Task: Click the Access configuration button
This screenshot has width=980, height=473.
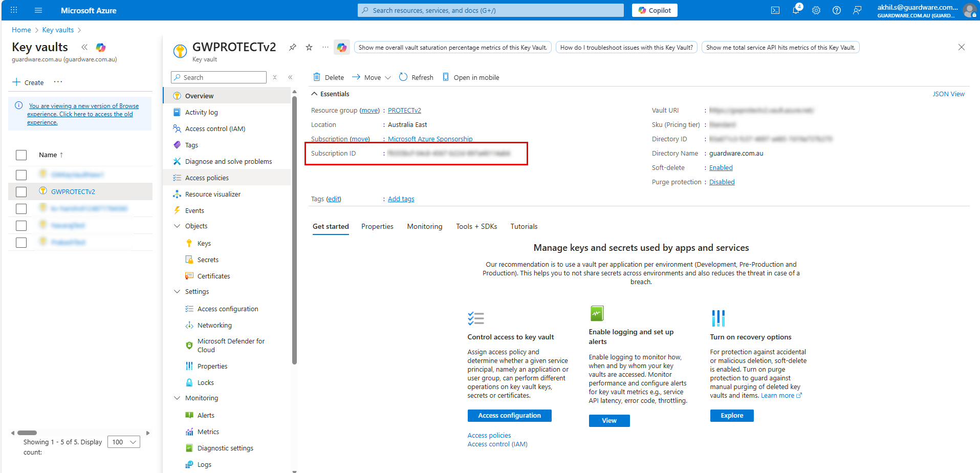Action: point(509,415)
